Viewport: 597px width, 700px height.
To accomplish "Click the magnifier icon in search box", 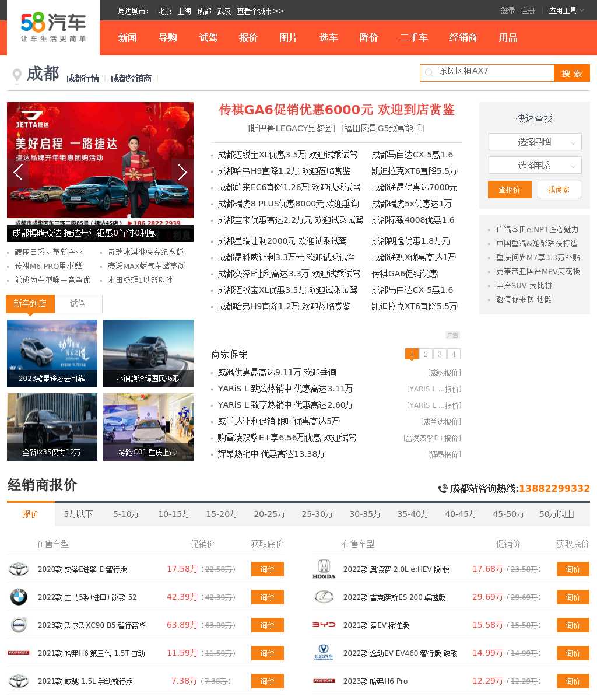I will click(x=429, y=73).
